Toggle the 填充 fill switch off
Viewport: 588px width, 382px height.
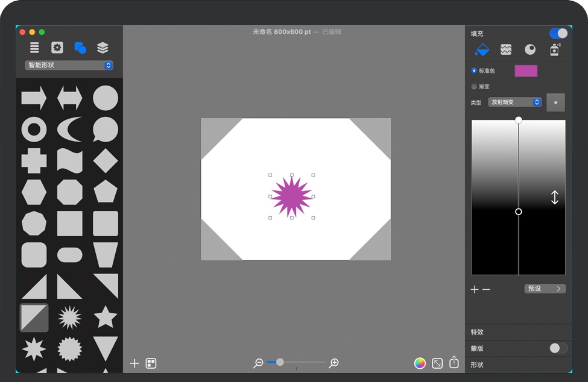point(558,33)
